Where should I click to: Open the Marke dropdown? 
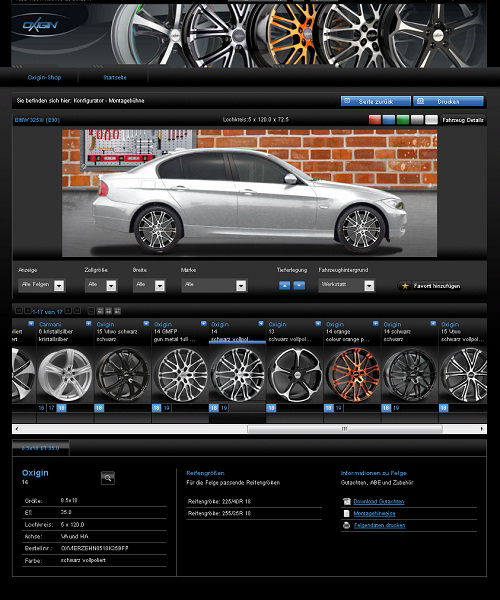coord(214,285)
